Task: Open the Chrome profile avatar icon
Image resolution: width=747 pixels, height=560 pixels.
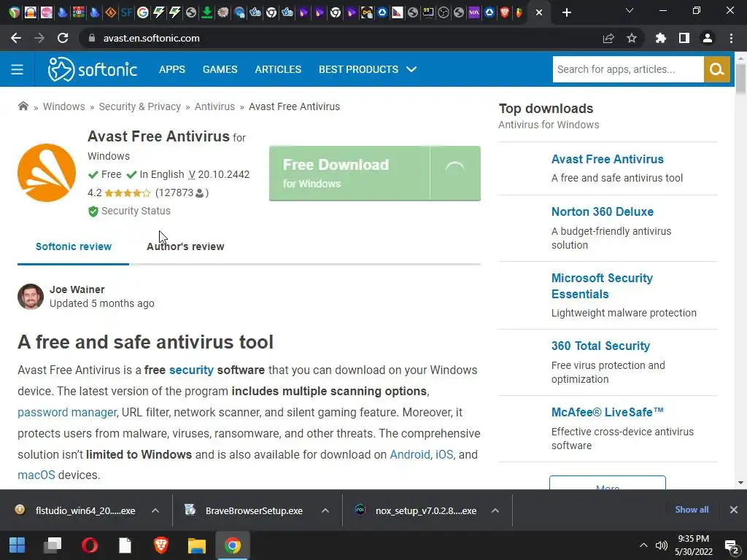Action: [708, 38]
